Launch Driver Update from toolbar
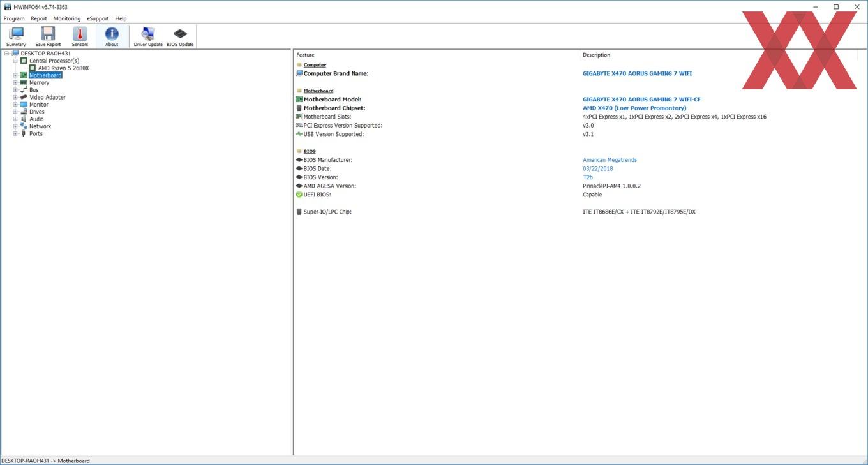The width and height of the screenshot is (868, 465). (x=148, y=33)
